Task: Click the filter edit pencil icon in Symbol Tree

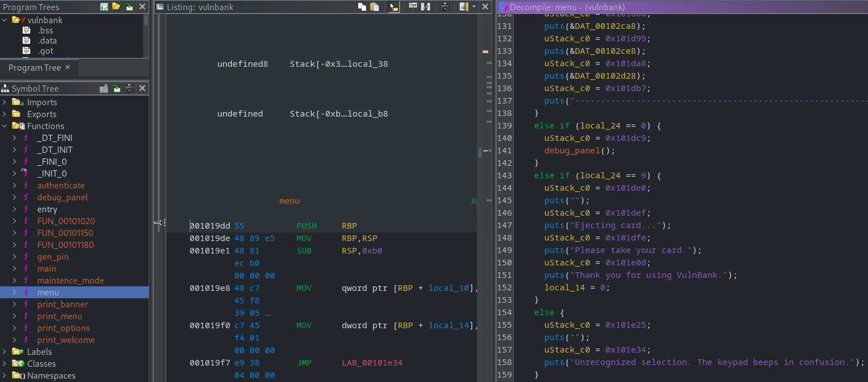Action: [104, 88]
